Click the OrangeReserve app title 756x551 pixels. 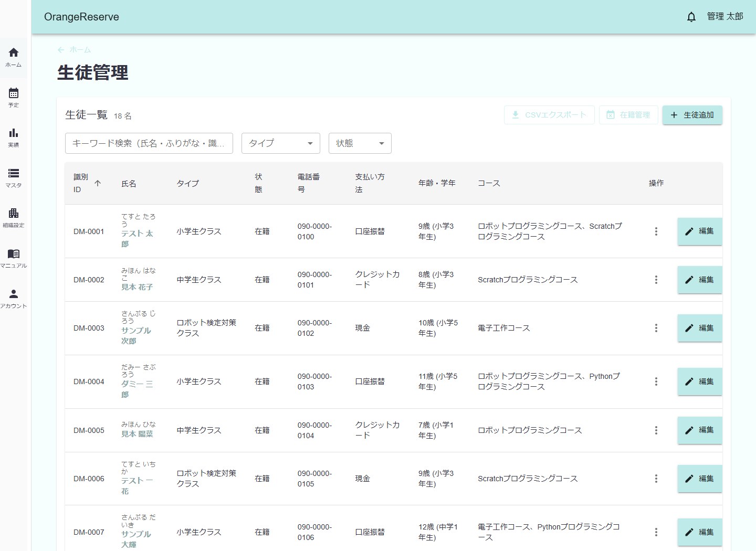tap(81, 17)
